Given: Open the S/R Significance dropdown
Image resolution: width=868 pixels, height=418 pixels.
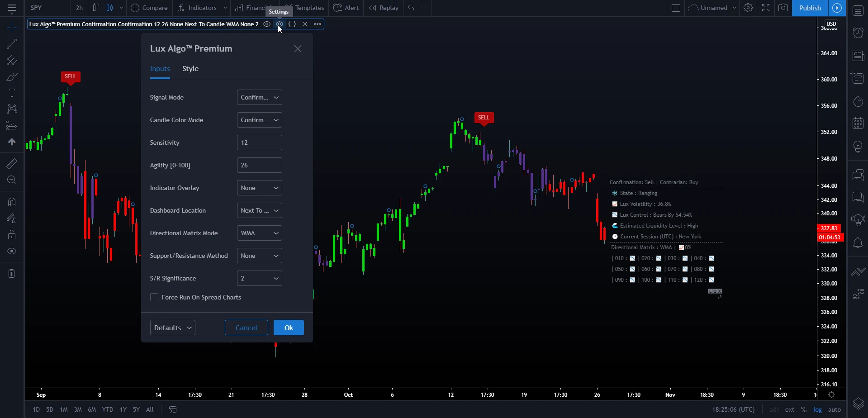Looking at the screenshot, I should point(260,278).
